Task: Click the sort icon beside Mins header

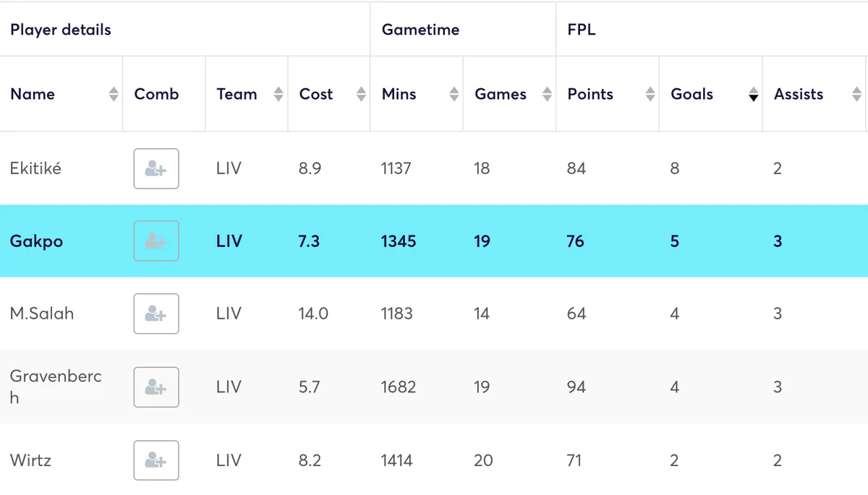Action: (x=454, y=94)
